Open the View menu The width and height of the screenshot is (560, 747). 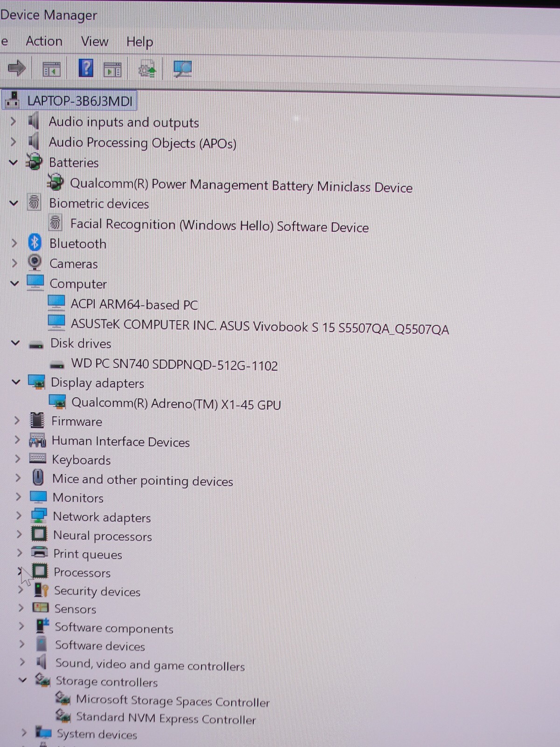pos(95,42)
